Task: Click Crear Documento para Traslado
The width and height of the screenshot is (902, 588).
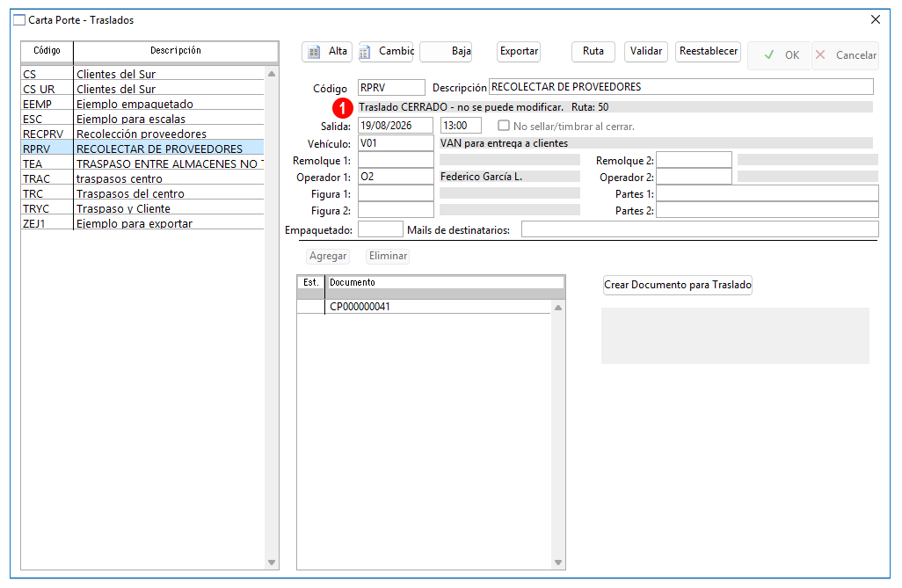Action: (x=678, y=285)
